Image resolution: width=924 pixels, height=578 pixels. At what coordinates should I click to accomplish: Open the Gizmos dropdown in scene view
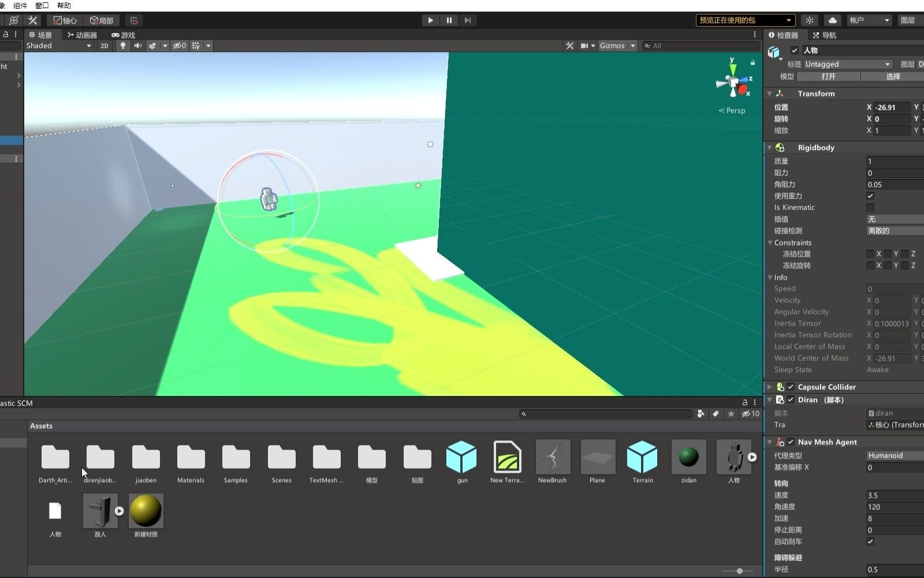click(617, 45)
